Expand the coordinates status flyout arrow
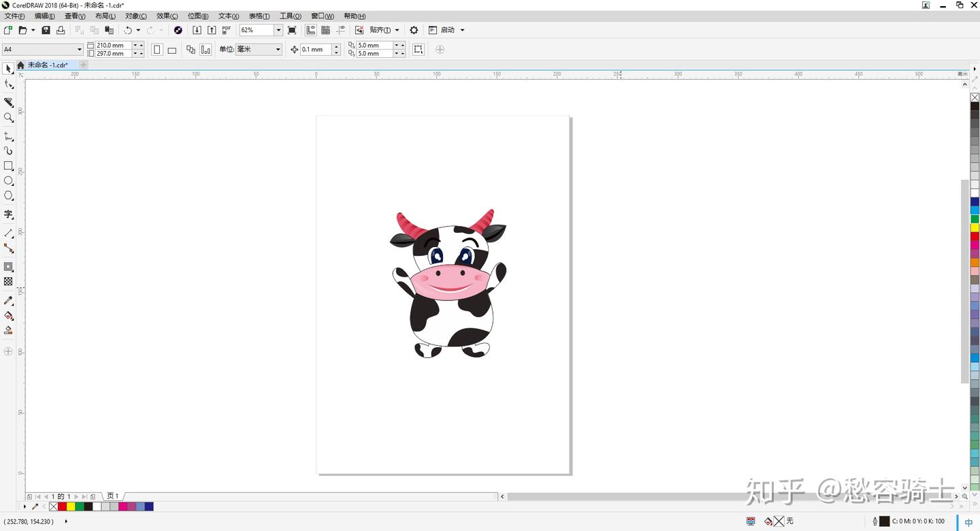980x531 pixels. [x=66, y=521]
